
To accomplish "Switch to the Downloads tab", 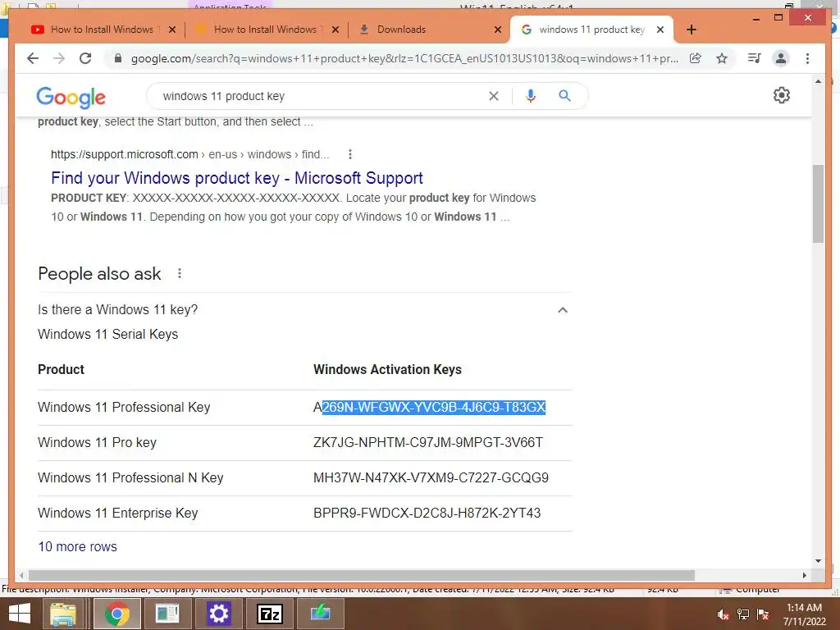I will [x=423, y=30].
